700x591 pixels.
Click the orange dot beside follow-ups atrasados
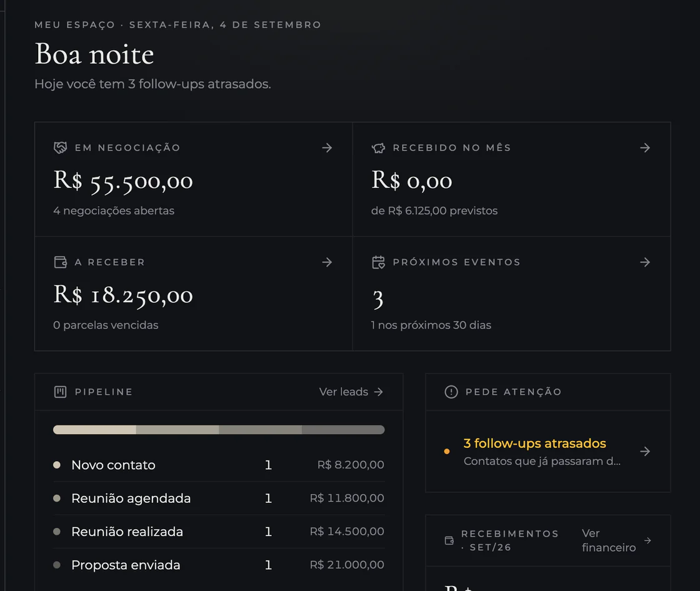(447, 452)
